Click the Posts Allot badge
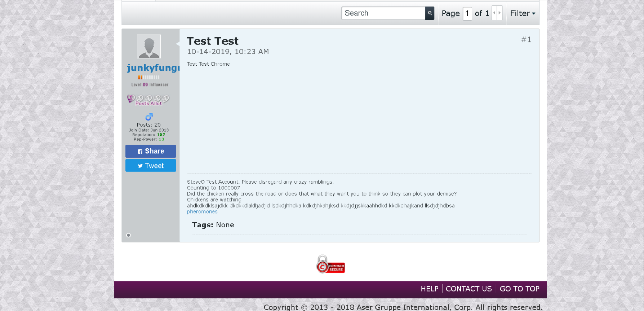Viewport: 644px width, 311px height. click(148, 100)
